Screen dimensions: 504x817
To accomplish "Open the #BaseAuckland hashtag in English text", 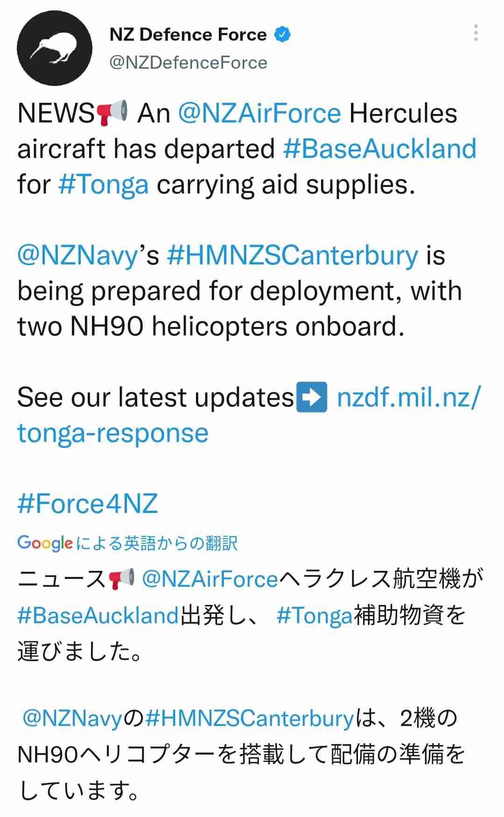I will click(379, 149).
